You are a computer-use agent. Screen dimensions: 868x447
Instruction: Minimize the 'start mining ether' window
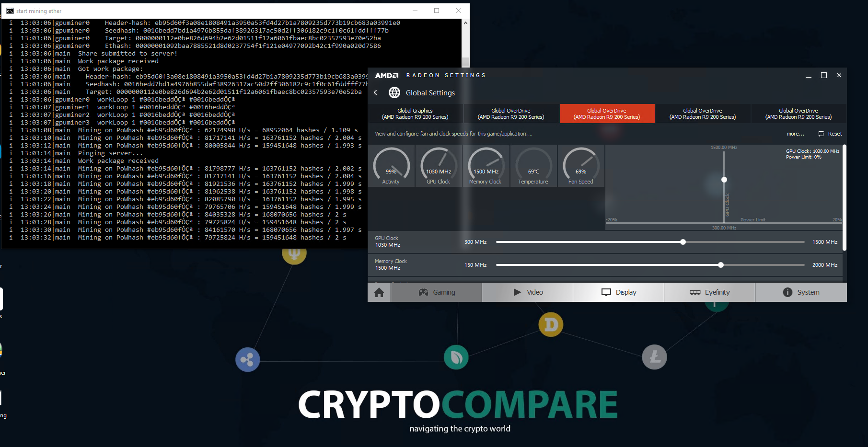click(x=415, y=11)
